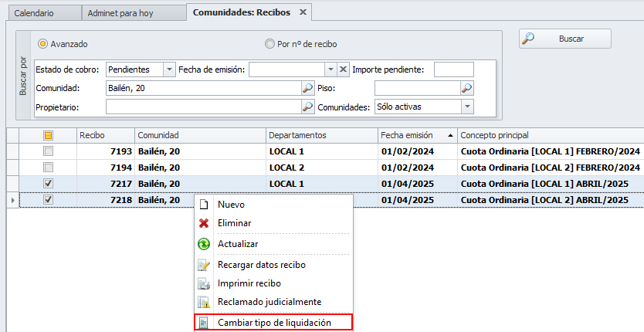Open the Fecha de emisión date dropdown
644x332 pixels.
pos(330,69)
